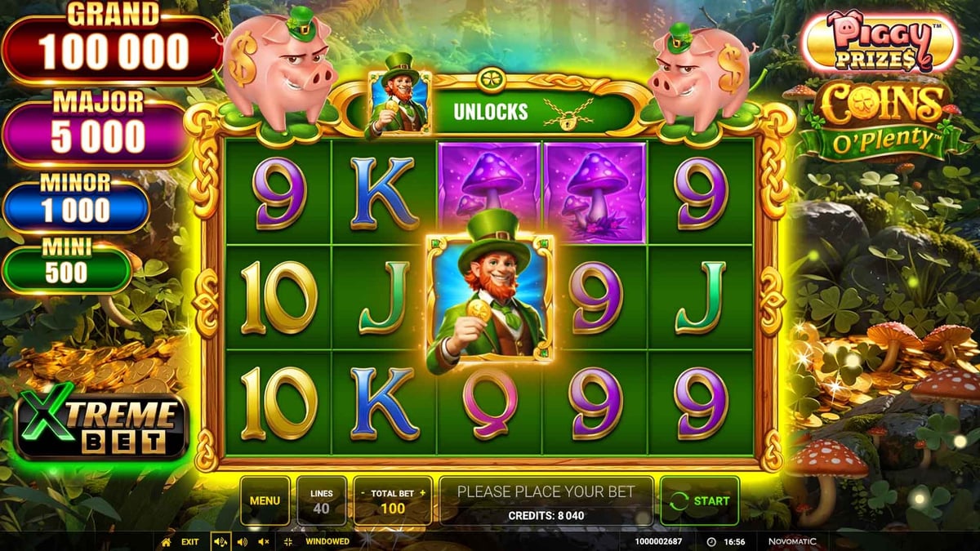Decrease total bet with minus
Screen dimensions: 980x551
pyautogui.click(x=362, y=493)
